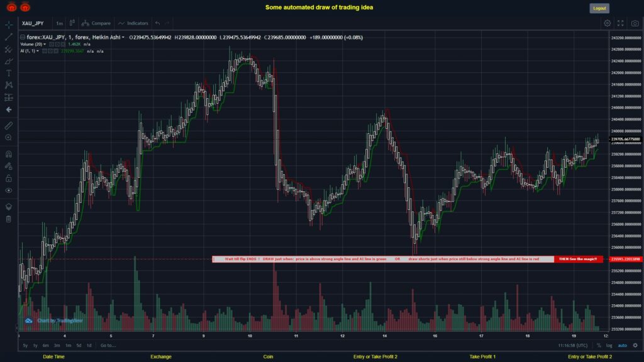This screenshot has width=644, height=362.
Task: Open the pitchfork drawing tools
Action: [x=9, y=49]
